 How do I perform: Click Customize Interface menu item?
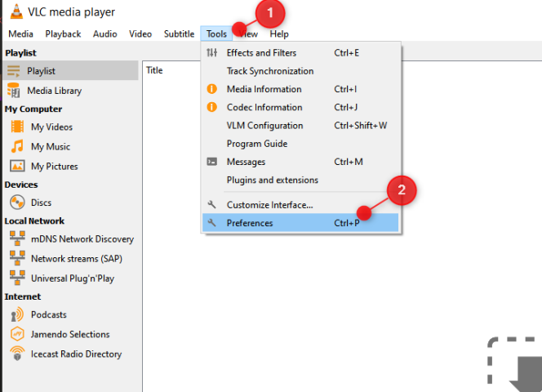[269, 205]
